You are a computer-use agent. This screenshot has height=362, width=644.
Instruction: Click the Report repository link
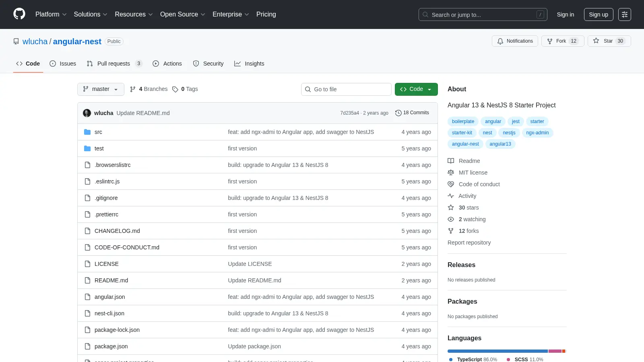469,243
